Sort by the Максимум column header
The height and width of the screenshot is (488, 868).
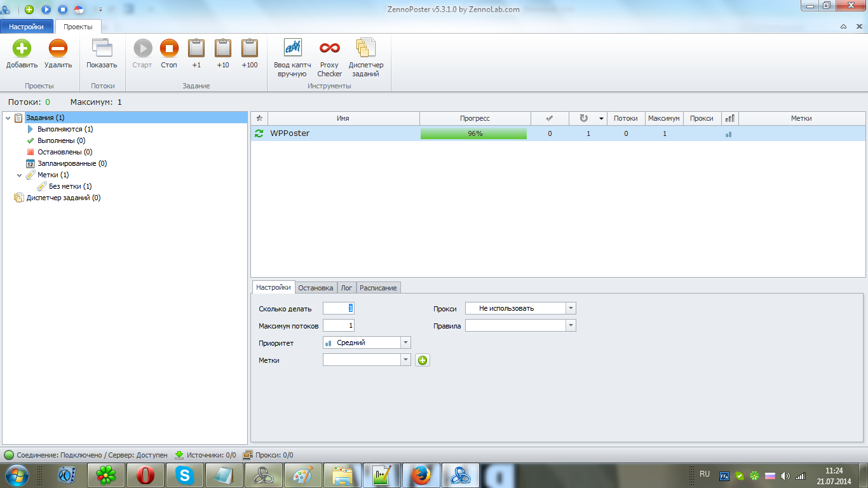(664, 118)
